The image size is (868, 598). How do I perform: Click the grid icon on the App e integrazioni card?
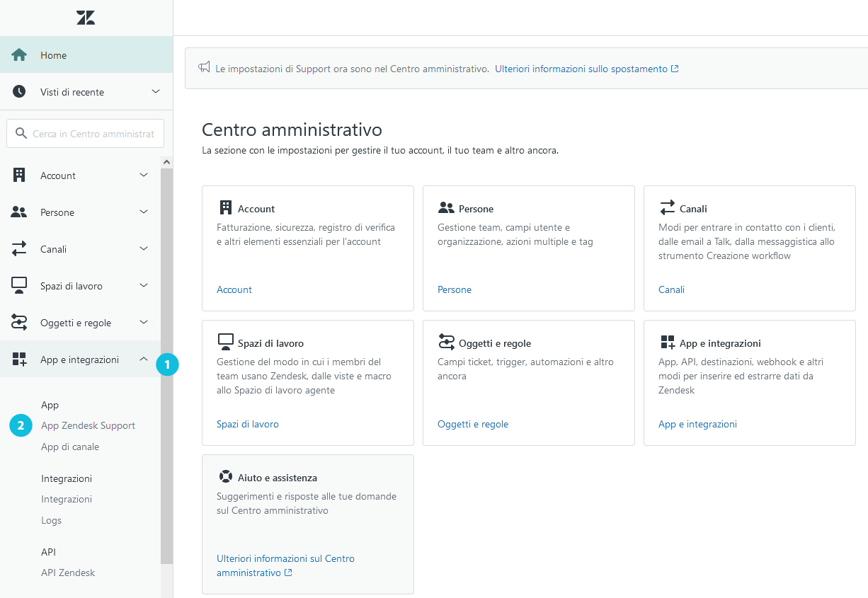point(667,343)
